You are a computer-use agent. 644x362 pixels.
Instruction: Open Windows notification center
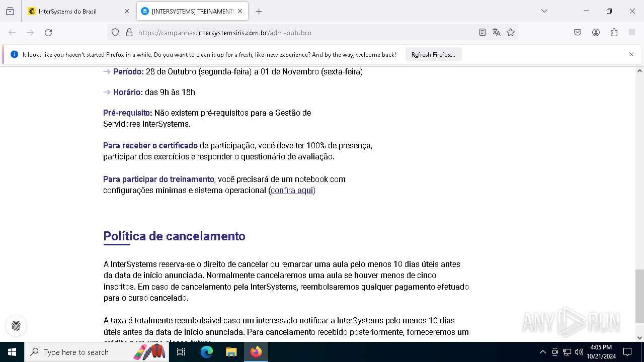tap(627, 352)
